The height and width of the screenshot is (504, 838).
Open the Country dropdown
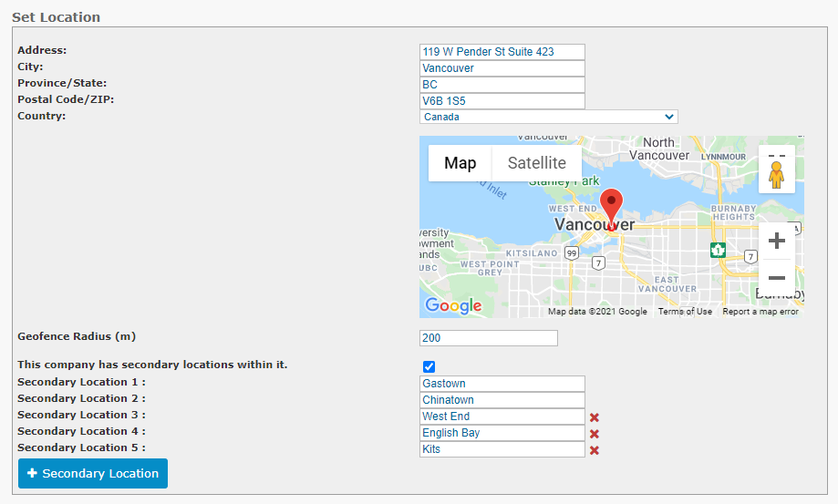click(x=549, y=117)
